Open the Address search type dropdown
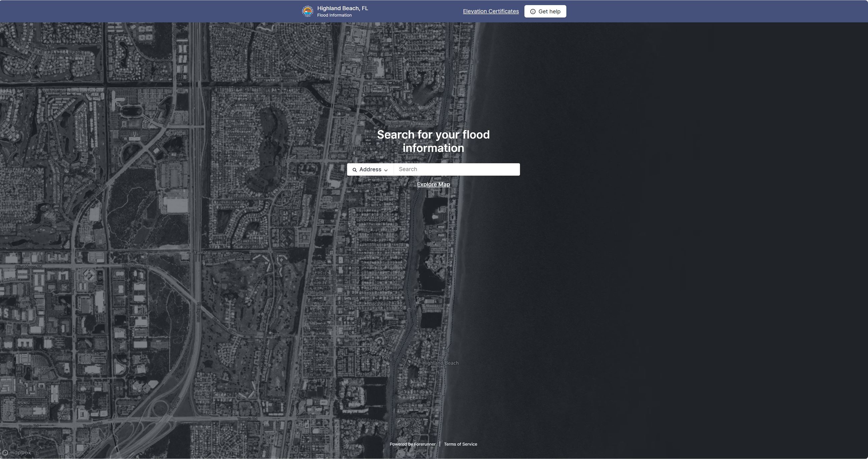The height and width of the screenshot is (459, 868). point(370,170)
